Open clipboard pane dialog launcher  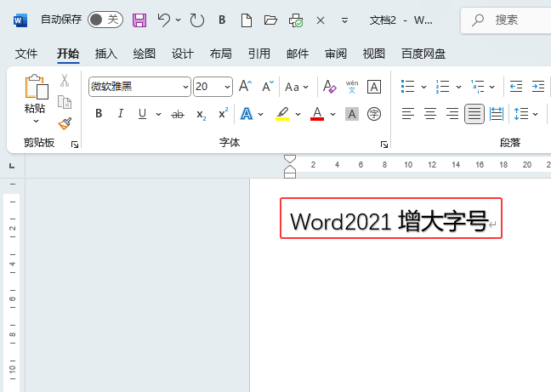75,145
